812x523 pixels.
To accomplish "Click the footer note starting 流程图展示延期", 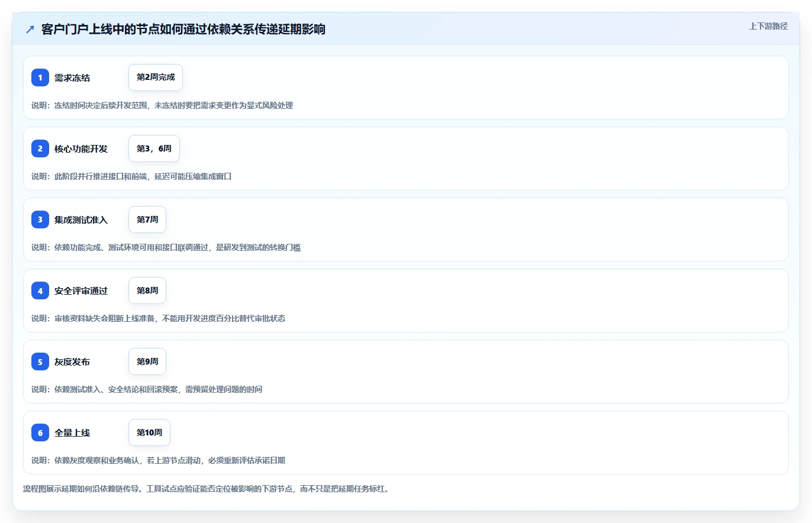I will (206, 489).
